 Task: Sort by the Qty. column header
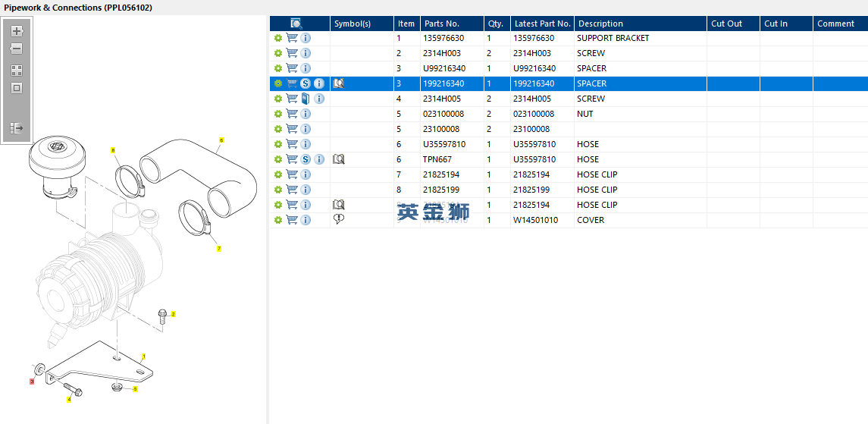click(x=497, y=24)
